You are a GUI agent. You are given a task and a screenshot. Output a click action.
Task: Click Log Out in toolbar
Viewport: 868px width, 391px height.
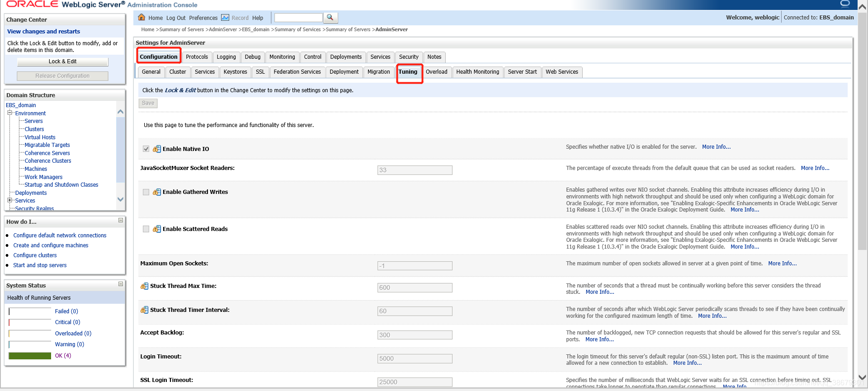point(176,18)
